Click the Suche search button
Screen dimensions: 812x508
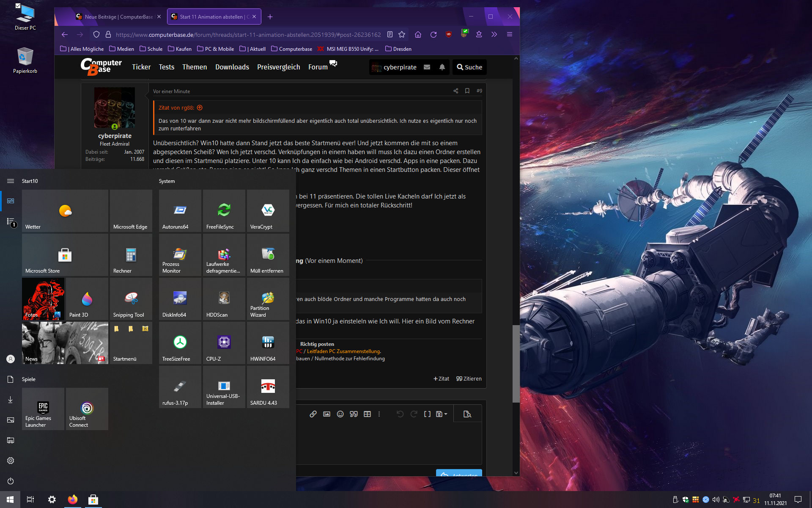click(469, 67)
